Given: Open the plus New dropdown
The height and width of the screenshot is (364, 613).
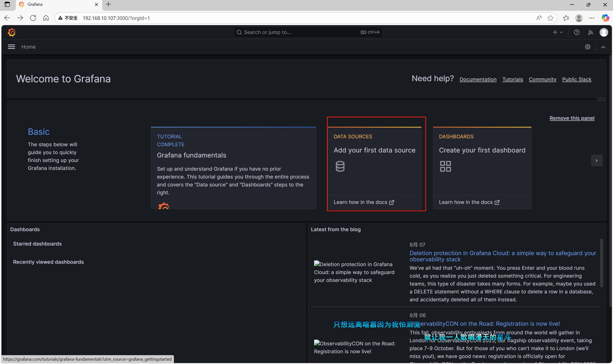Looking at the screenshot, I should pyautogui.click(x=557, y=32).
